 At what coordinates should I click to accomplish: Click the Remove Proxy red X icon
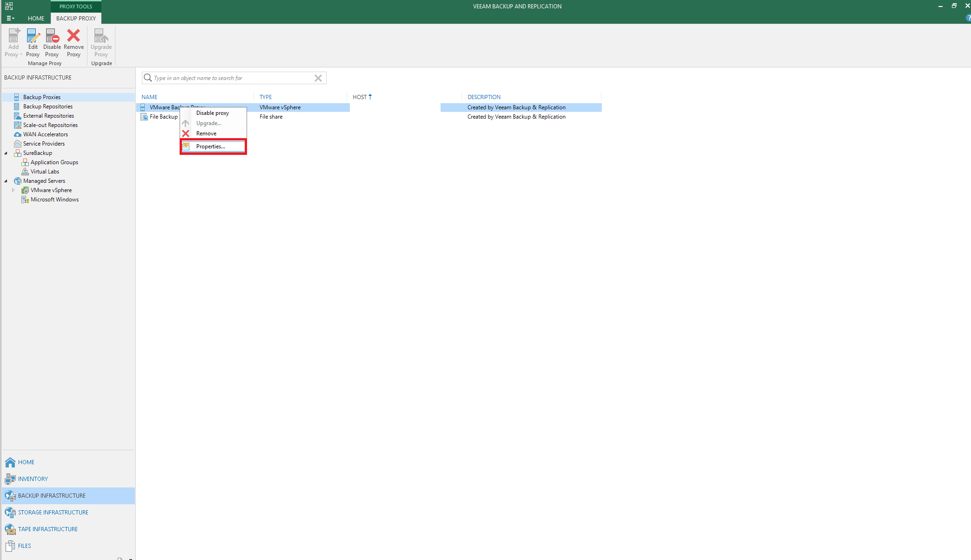74,35
